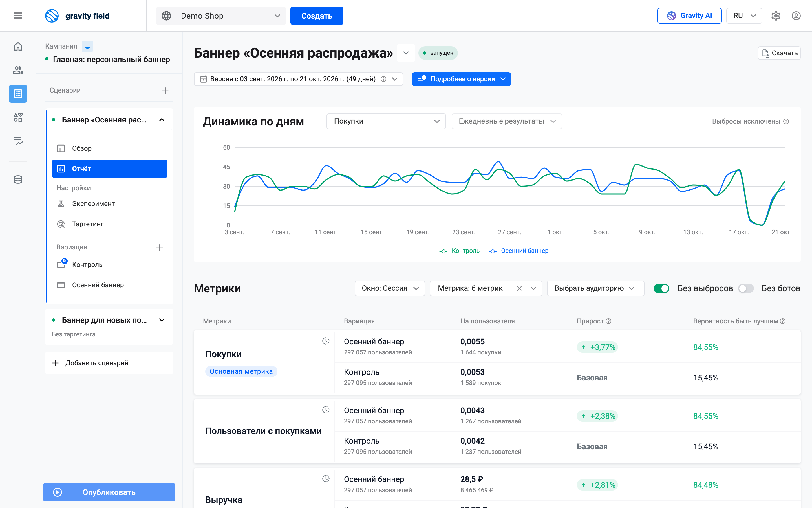The width and height of the screenshot is (812, 508).
Task: Click the Создать button
Action: tap(316, 16)
